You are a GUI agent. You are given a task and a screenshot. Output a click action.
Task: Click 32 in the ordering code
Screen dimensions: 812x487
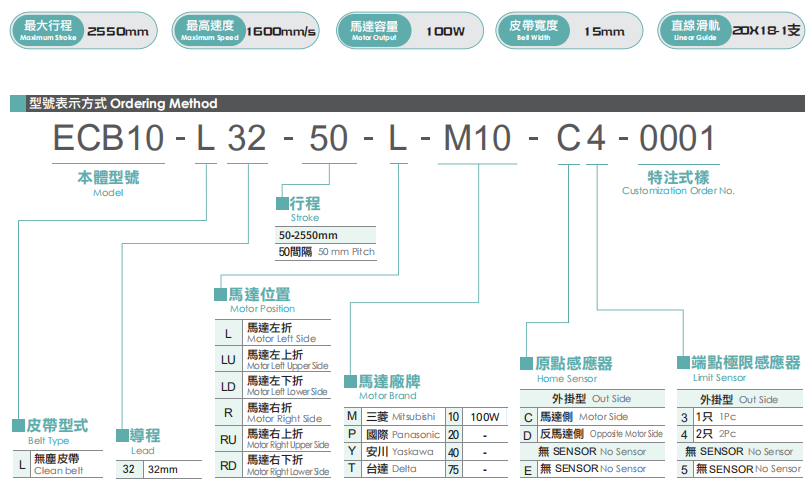coord(247,138)
